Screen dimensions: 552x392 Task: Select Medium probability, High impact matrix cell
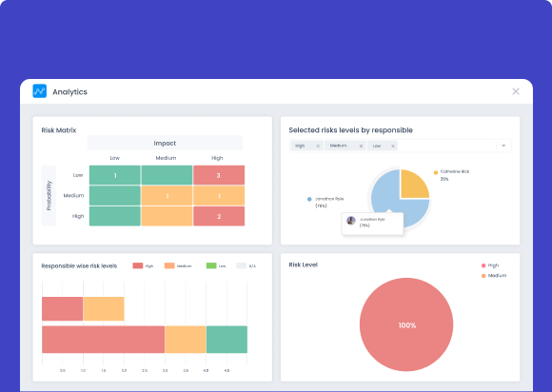(x=219, y=196)
